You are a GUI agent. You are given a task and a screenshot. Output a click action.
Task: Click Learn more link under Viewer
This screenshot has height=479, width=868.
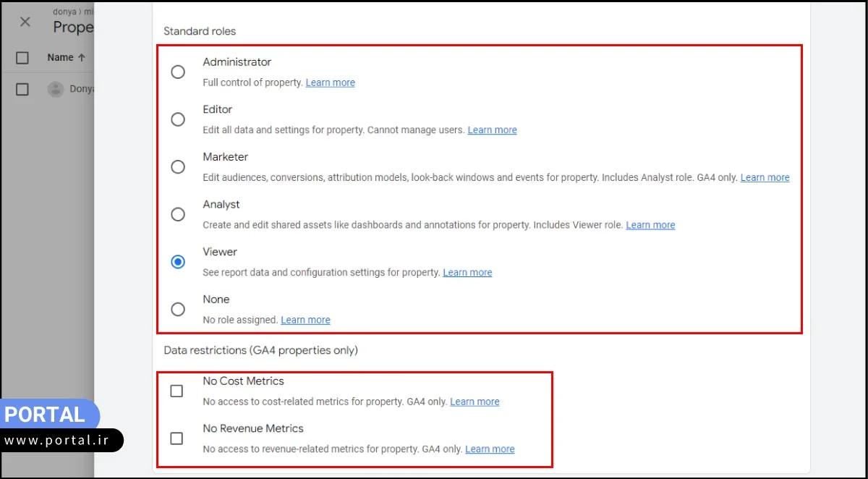coord(467,273)
